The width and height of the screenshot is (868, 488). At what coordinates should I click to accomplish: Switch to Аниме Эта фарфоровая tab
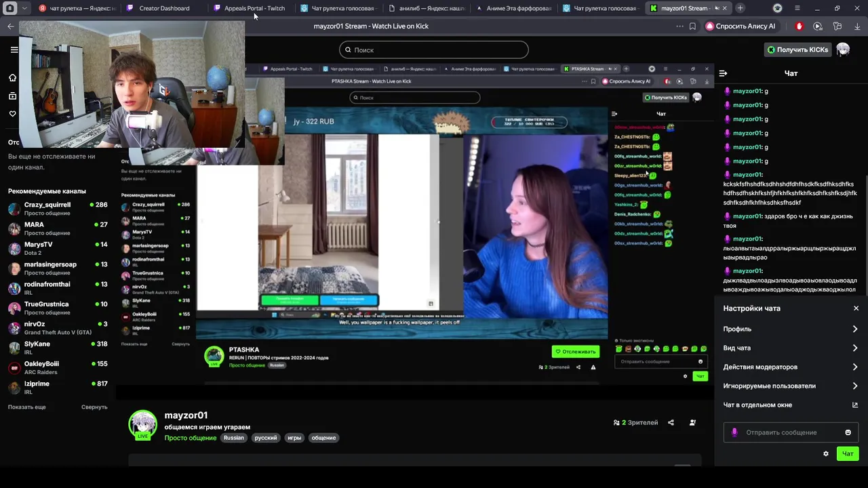click(513, 8)
